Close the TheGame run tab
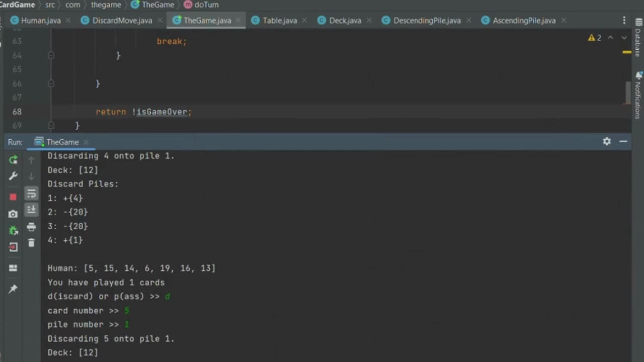The image size is (644, 362). point(86,142)
